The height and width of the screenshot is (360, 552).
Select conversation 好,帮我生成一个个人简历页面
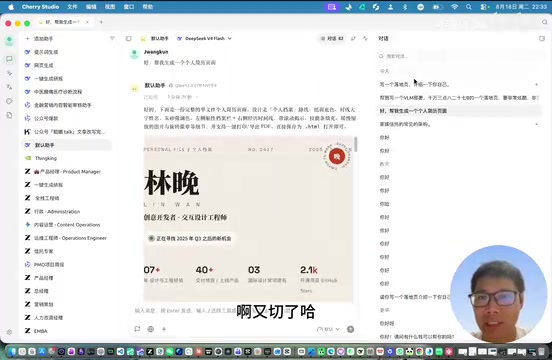pos(459,111)
